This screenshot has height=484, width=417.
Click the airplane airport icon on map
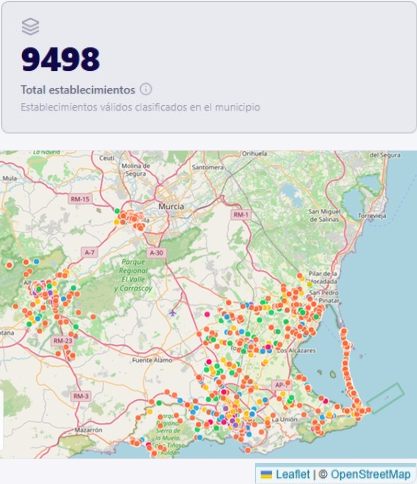coord(172,313)
